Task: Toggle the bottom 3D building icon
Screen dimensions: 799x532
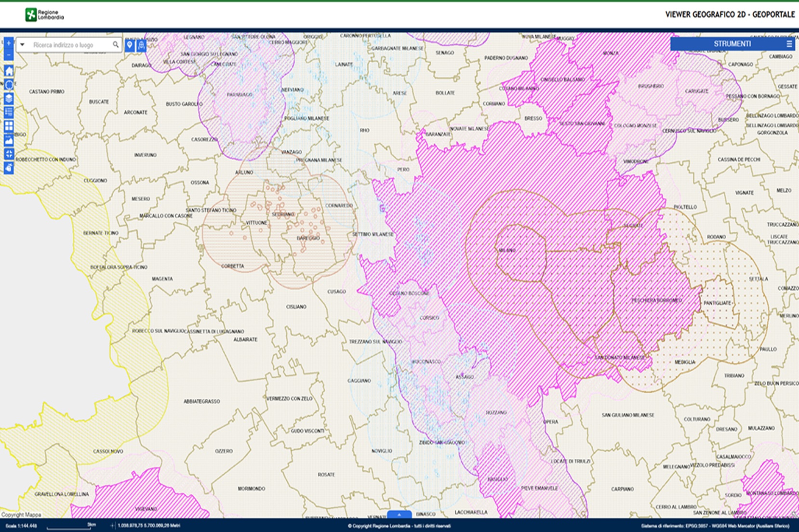Action: point(8,167)
